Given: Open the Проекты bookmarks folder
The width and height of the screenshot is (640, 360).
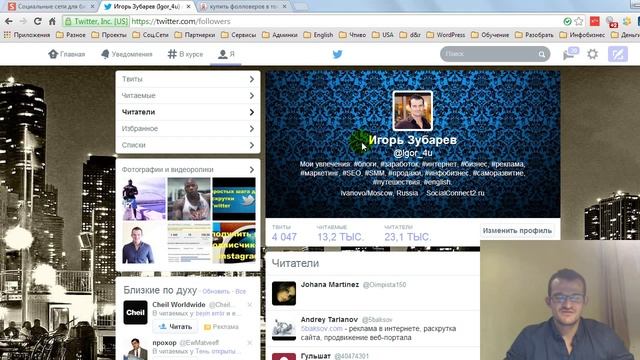Looking at the screenshot, I should click(109, 35).
